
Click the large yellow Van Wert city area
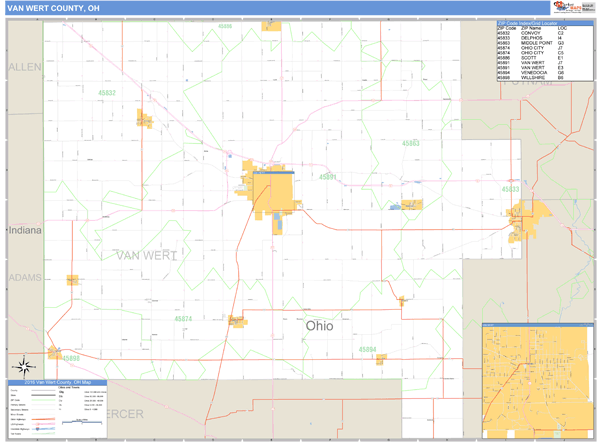pyautogui.click(x=273, y=191)
